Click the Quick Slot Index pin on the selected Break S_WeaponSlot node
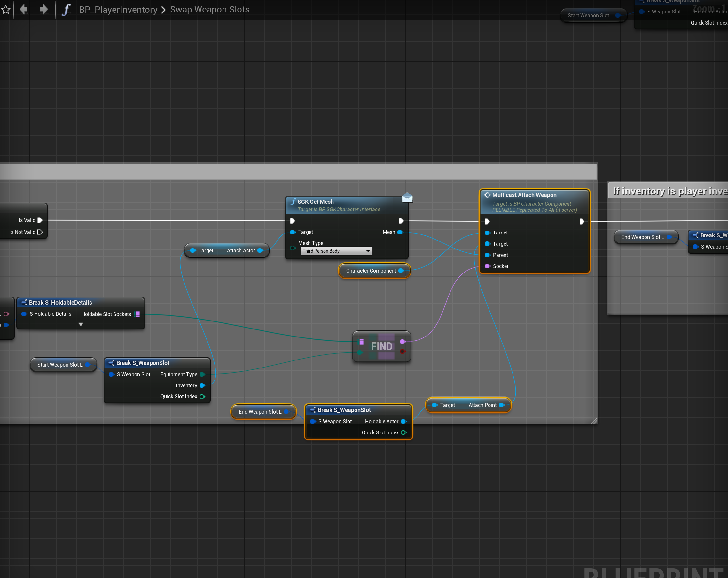 coord(403,432)
